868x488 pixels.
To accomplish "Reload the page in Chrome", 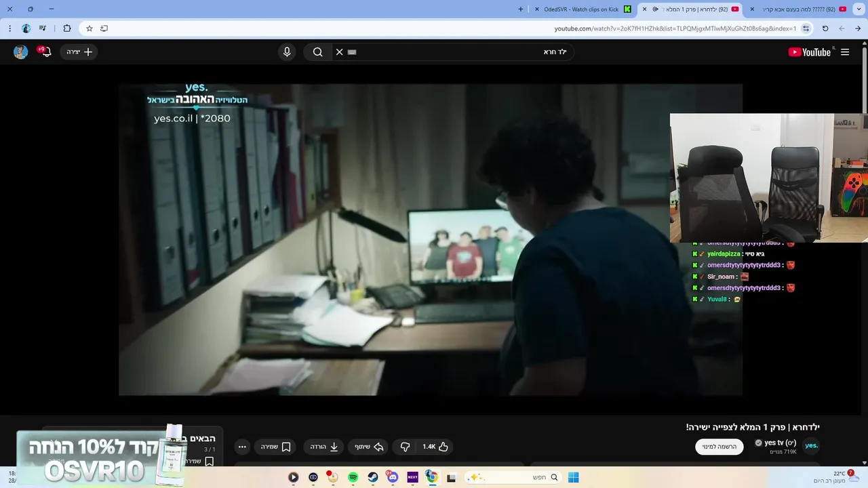I will tap(825, 28).
